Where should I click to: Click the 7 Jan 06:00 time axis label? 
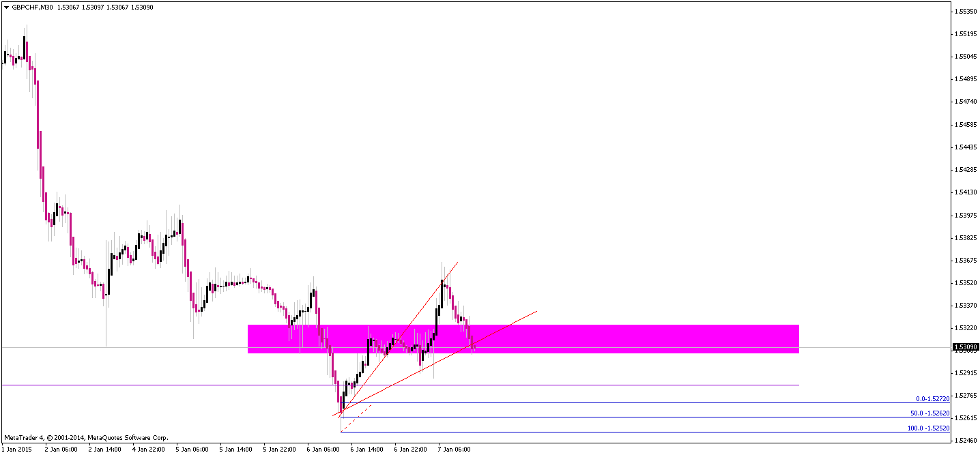click(x=454, y=450)
